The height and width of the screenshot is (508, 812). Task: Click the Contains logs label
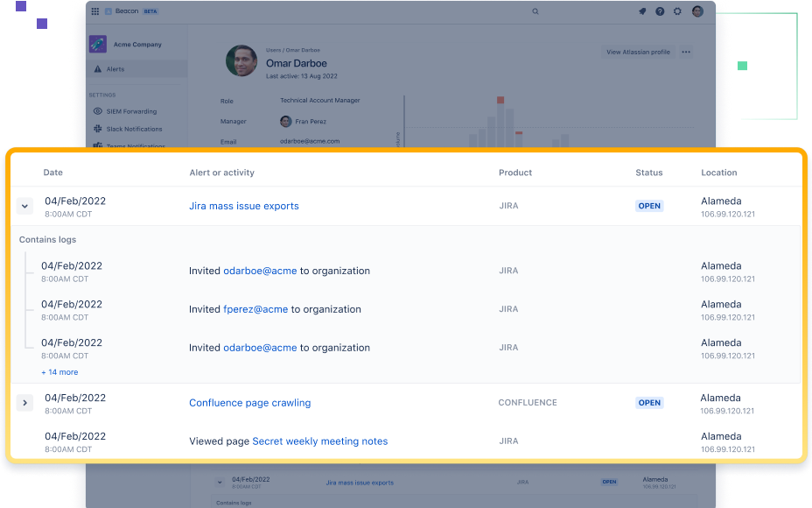tap(47, 239)
